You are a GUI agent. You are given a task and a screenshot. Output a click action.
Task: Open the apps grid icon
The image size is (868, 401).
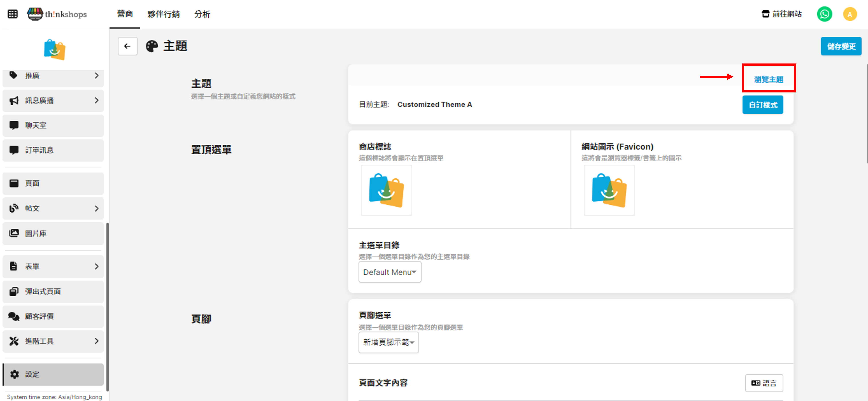click(12, 14)
